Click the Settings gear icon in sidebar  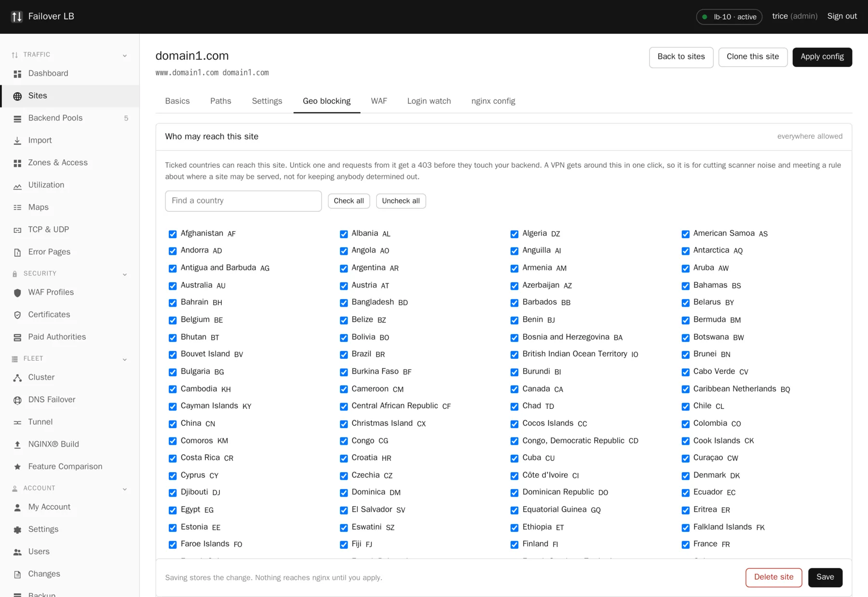[x=17, y=529]
